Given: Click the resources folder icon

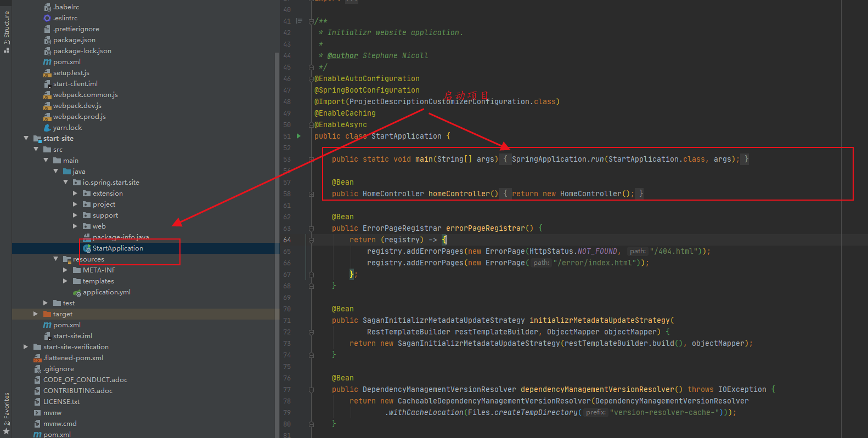Looking at the screenshot, I should coord(67,259).
